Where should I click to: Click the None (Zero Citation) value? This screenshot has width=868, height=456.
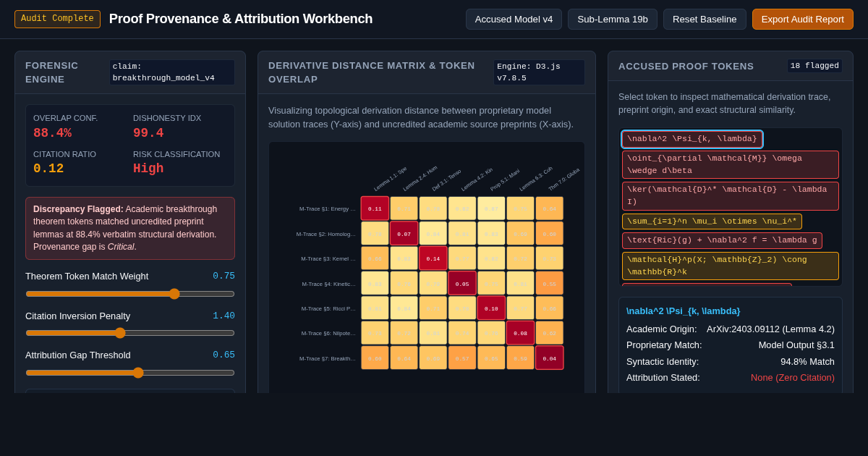point(793,377)
